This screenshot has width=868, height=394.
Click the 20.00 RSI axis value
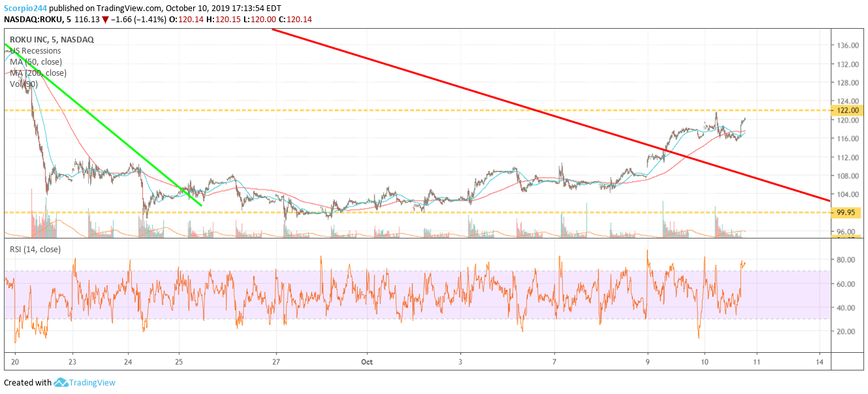point(846,331)
